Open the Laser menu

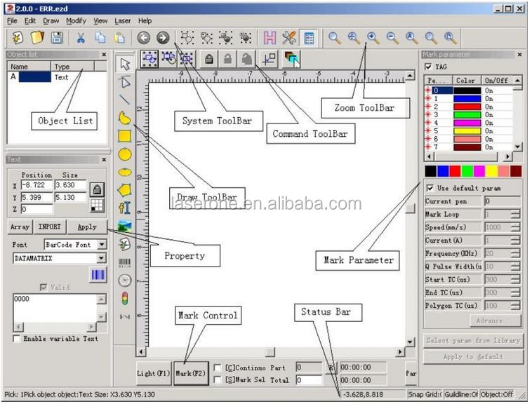[x=122, y=21]
